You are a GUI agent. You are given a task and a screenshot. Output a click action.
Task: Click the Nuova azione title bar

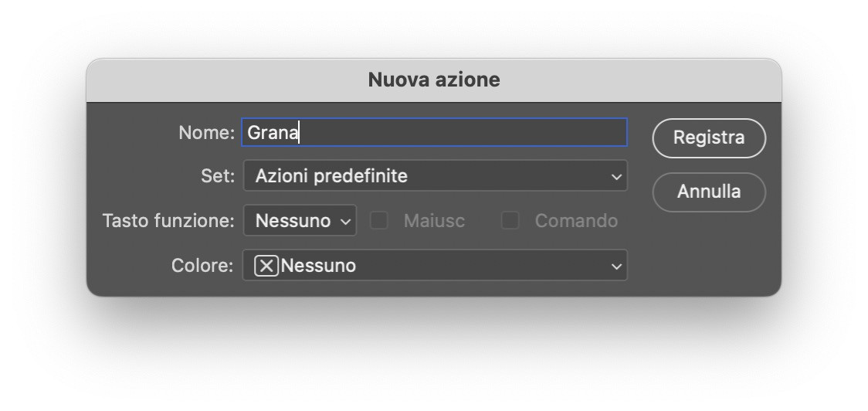point(433,80)
